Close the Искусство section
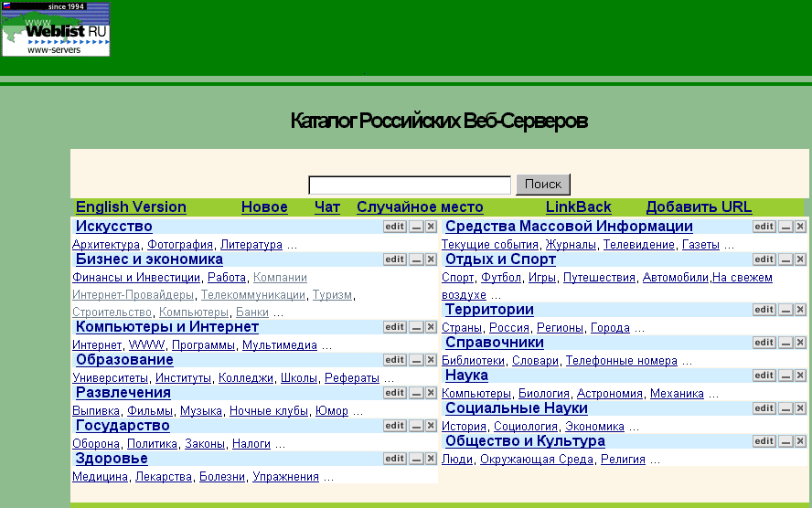Viewport: 812px width, 508px height. pos(431,227)
